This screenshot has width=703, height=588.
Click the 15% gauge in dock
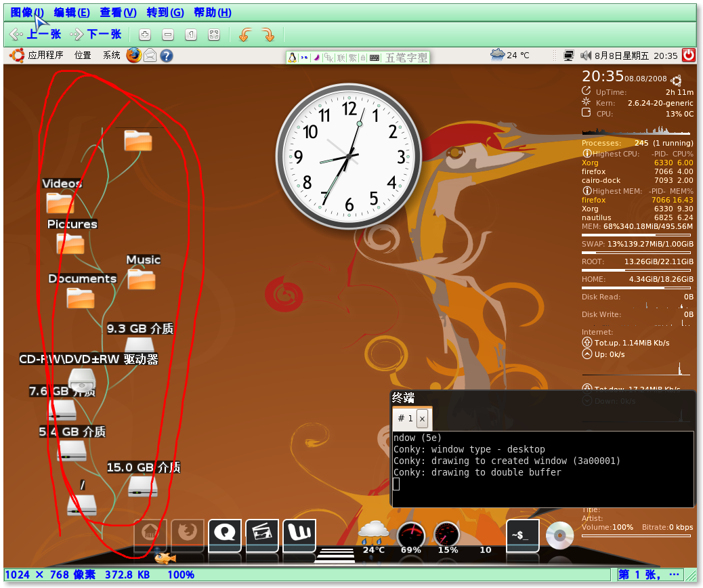point(447,537)
